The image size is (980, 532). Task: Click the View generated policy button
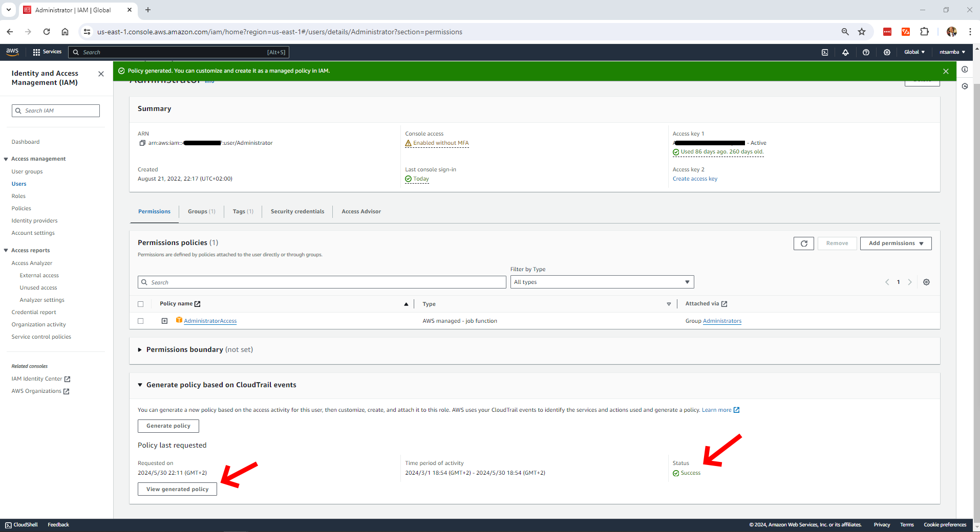(x=177, y=490)
